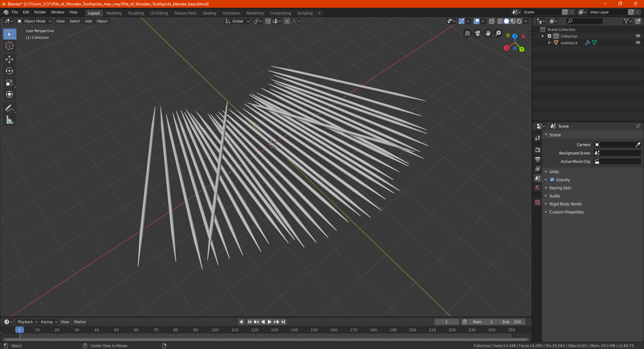644x349 pixels.
Task: Expand the toothstick tree item
Action: click(x=549, y=43)
